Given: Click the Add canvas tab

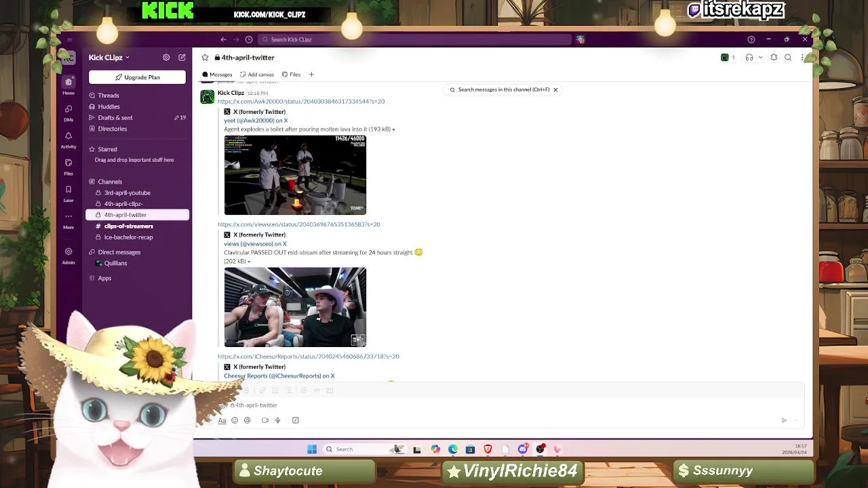Looking at the screenshot, I should click(257, 75).
